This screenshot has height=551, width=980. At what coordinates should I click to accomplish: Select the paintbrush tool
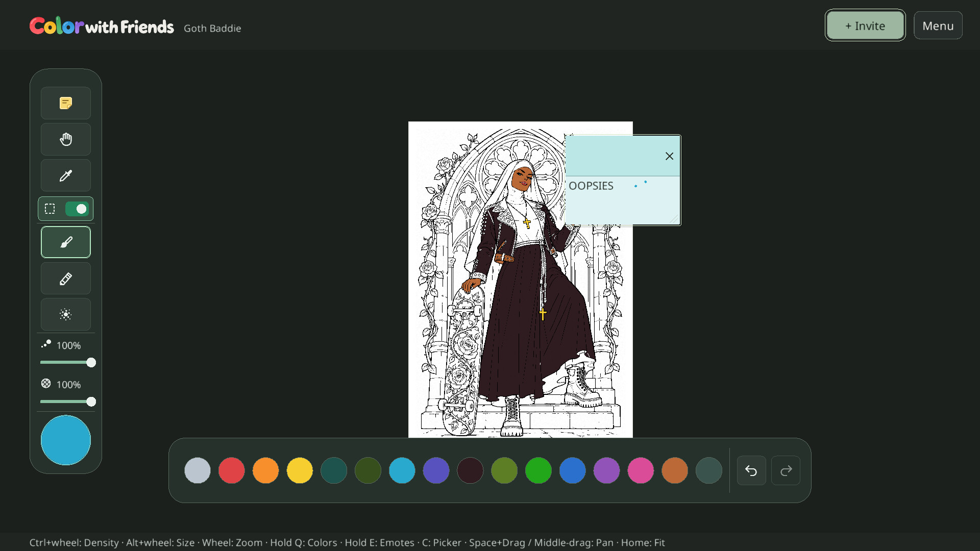66,242
